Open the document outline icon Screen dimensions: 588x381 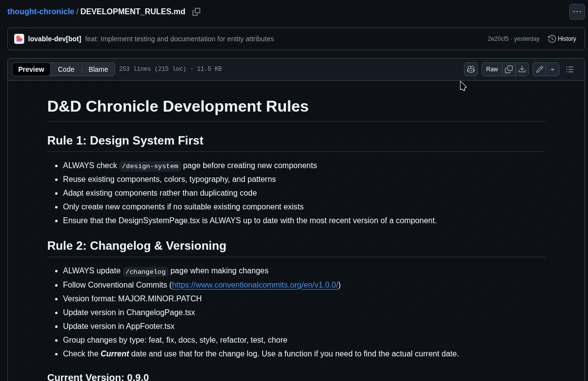tap(570, 69)
